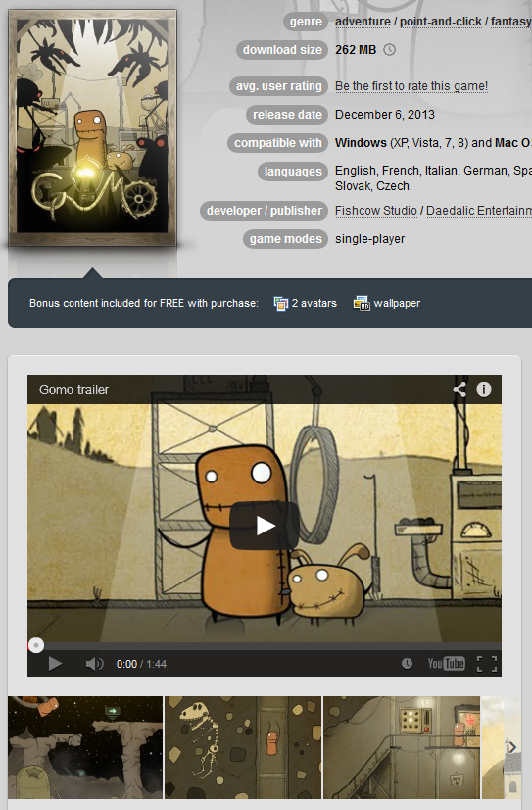Image resolution: width=532 pixels, height=810 pixels.
Task: Open the dinosaur skeleton screenshot thumbnail
Action: click(243, 747)
